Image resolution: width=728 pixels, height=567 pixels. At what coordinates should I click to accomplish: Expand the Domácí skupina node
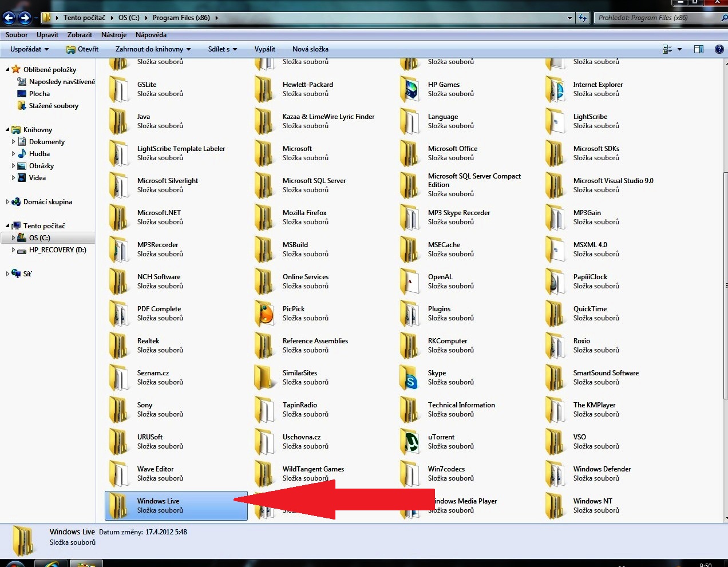7,201
